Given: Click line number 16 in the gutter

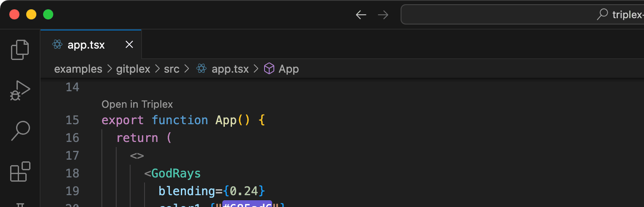Looking at the screenshot, I should click(72, 138).
